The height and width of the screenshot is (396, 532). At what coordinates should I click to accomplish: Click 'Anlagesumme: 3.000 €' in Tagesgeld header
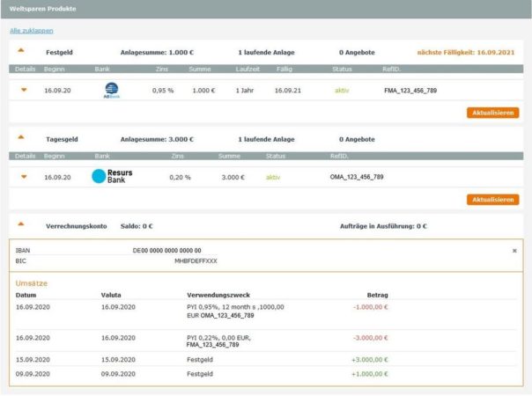157,139
